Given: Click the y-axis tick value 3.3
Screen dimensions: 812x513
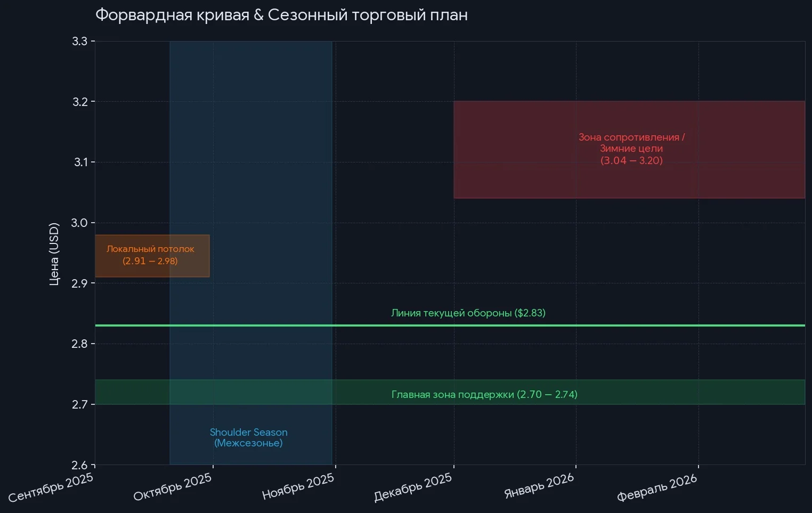Looking at the screenshot, I should (x=80, y=42).
